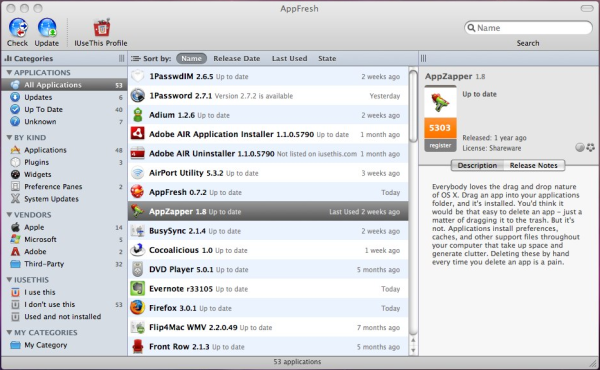Select the Plugins kind icon
This screenshot has width=600, height=370.
pyautogui.click(x=15, y=162)
